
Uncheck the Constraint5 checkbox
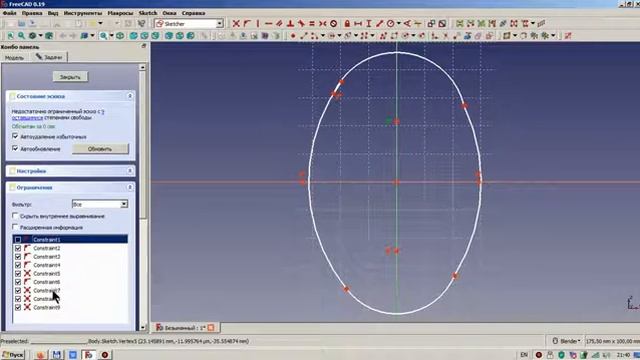point(18,273)
